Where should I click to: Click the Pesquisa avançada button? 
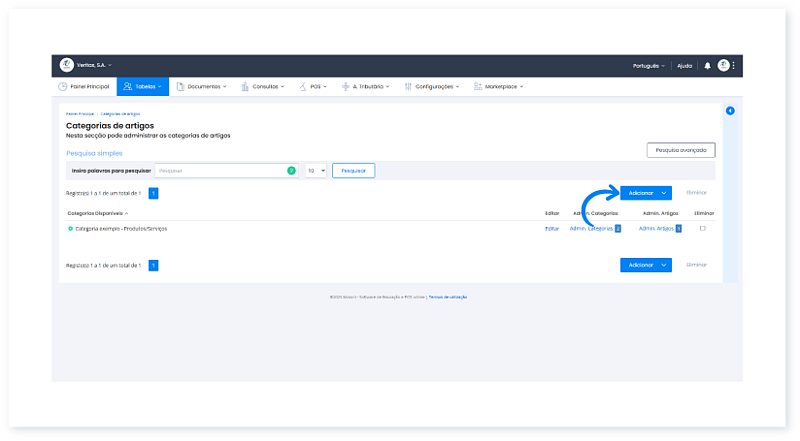point(680,150)
